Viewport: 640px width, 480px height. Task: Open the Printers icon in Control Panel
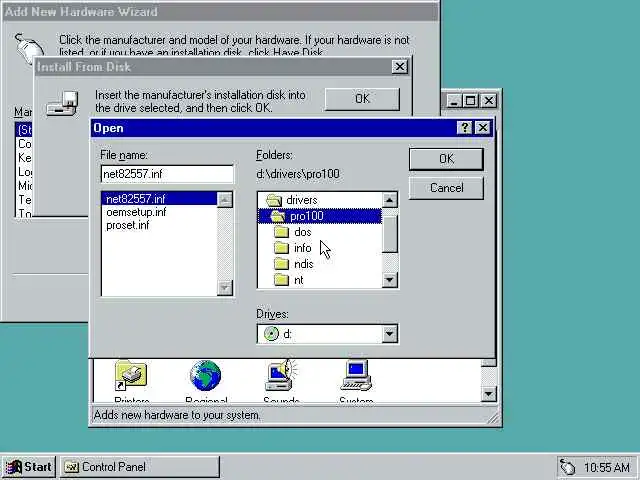coord(131,375)
